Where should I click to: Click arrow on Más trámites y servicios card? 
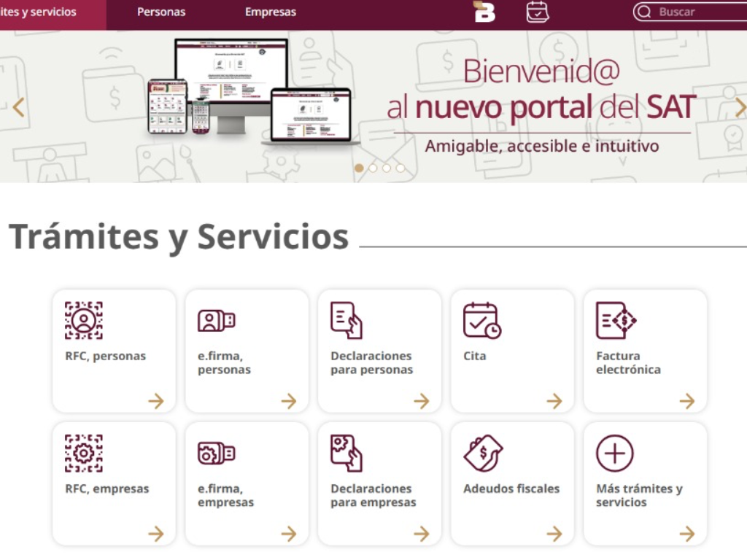(687, 534)
